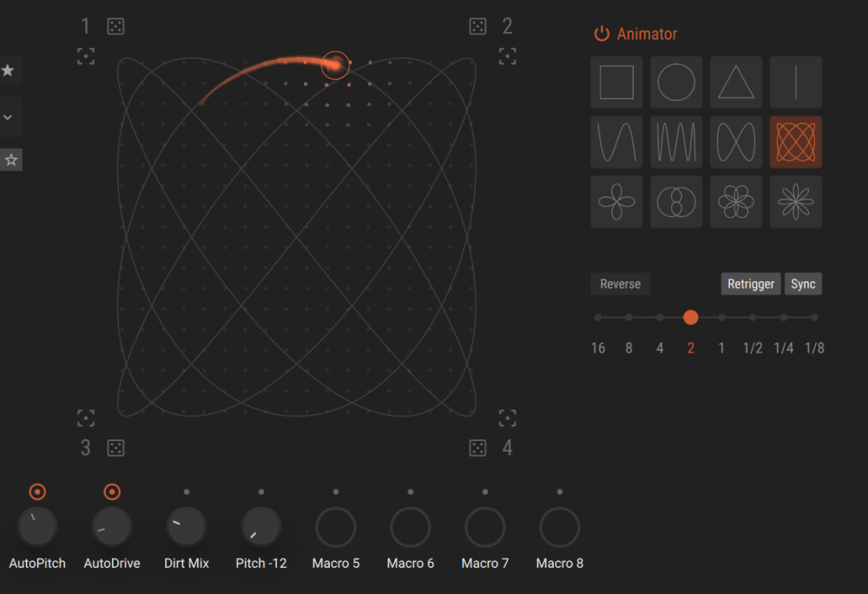Screen dimensions: 868x594
Task: Select snapshot number 1 label
Action: (85, 26)
